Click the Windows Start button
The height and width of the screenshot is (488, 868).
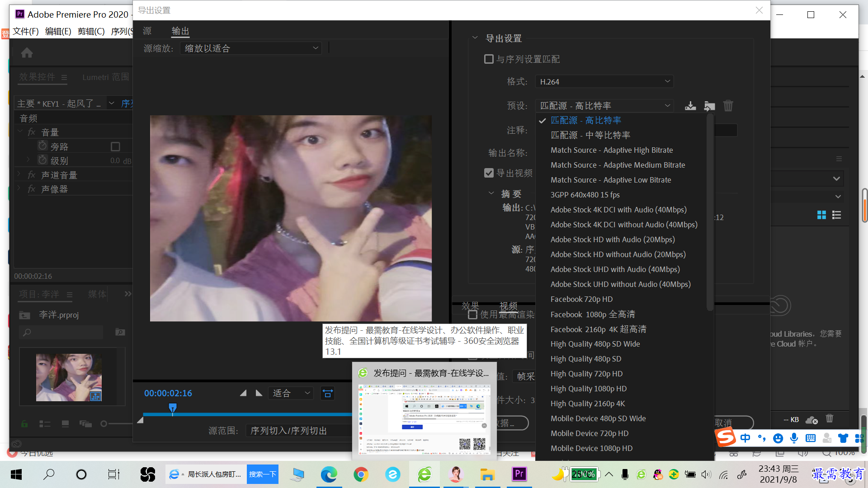tap(16, 474)
